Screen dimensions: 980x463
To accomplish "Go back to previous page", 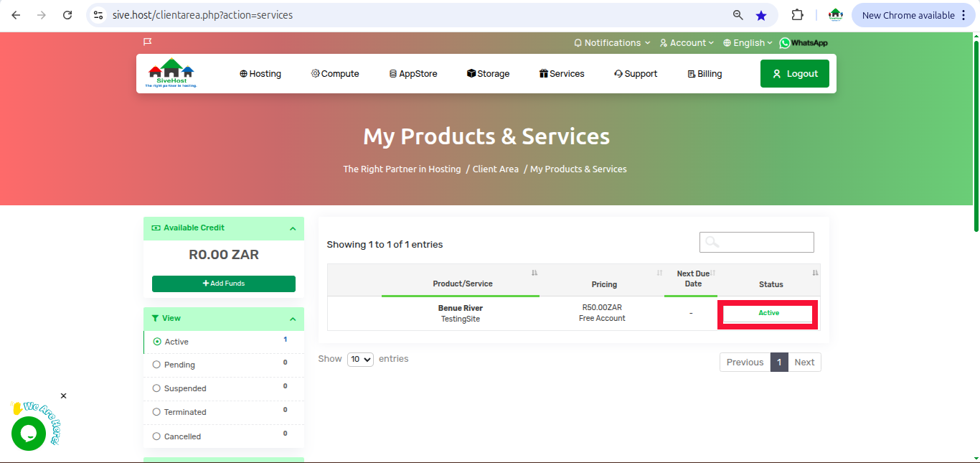I will [16, 15].
